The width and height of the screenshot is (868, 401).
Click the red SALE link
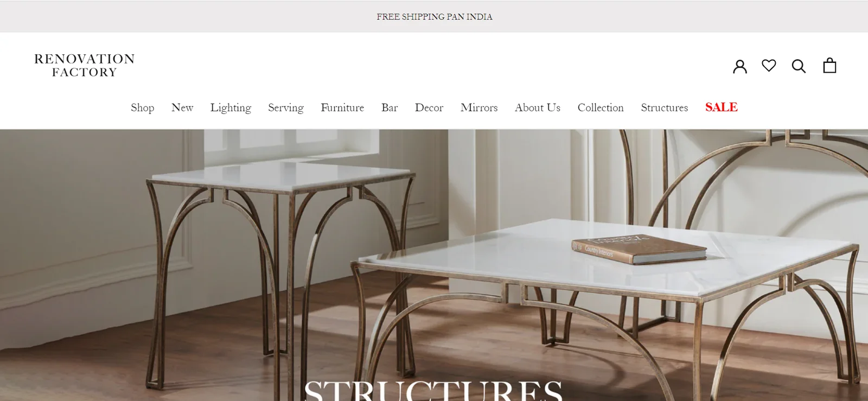coord(722,107)
